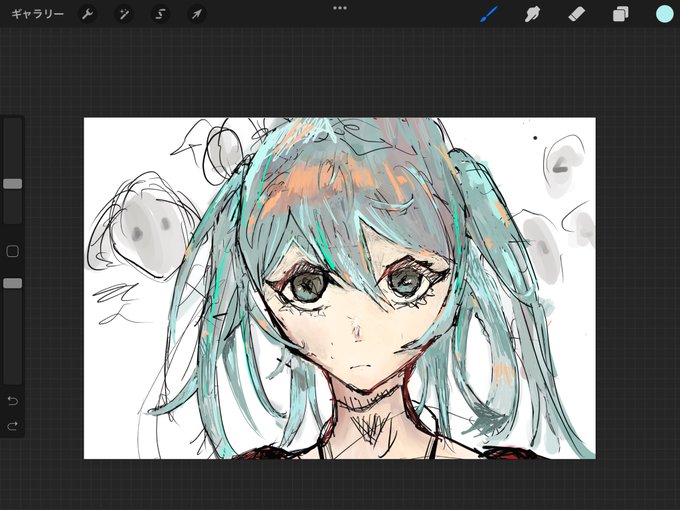The width and height of the screenshot is (680, 510).
Task: Select the Smudge tool
Action: point(533,14)
